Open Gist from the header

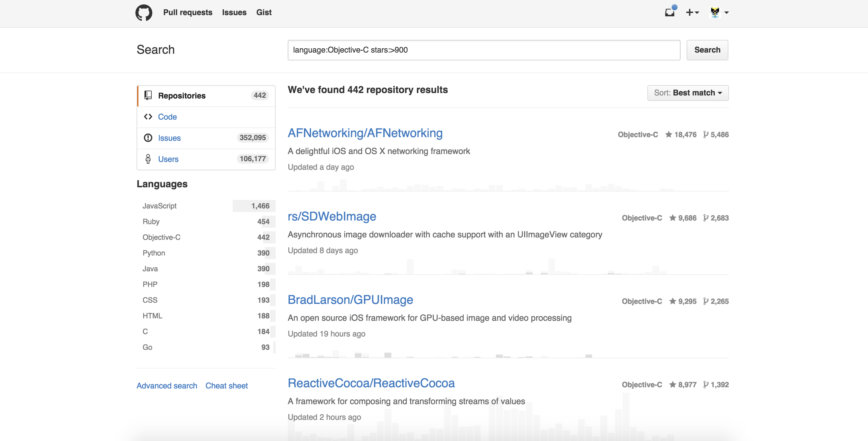(264, 12)
